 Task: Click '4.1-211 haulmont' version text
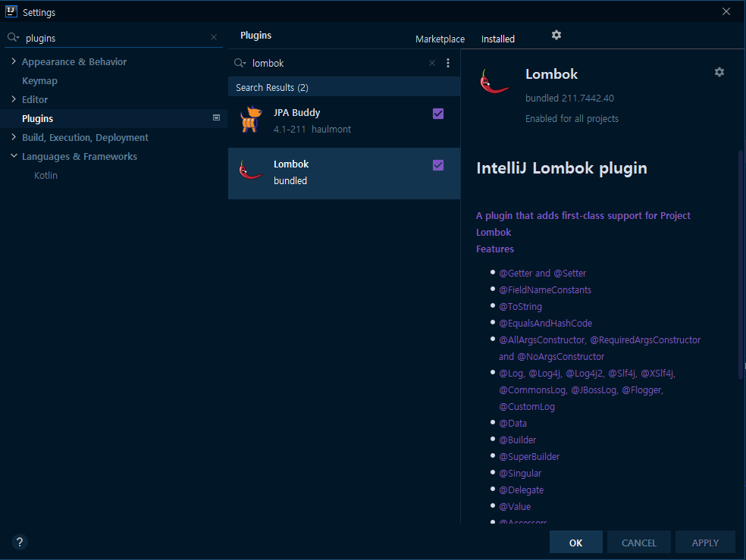pos(312,130)
